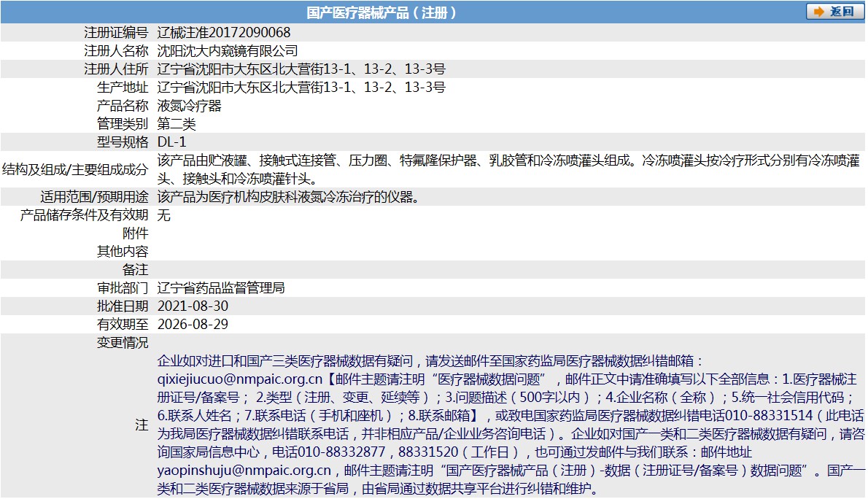Click email address qixiejiucuo@nmpaic.org.cn
The width and height of the screenshot is (868, 499).
pos(240,379)
